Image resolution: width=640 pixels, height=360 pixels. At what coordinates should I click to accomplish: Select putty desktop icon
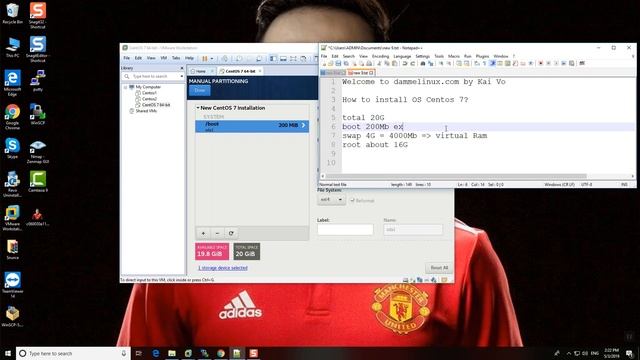coord(38,80)
